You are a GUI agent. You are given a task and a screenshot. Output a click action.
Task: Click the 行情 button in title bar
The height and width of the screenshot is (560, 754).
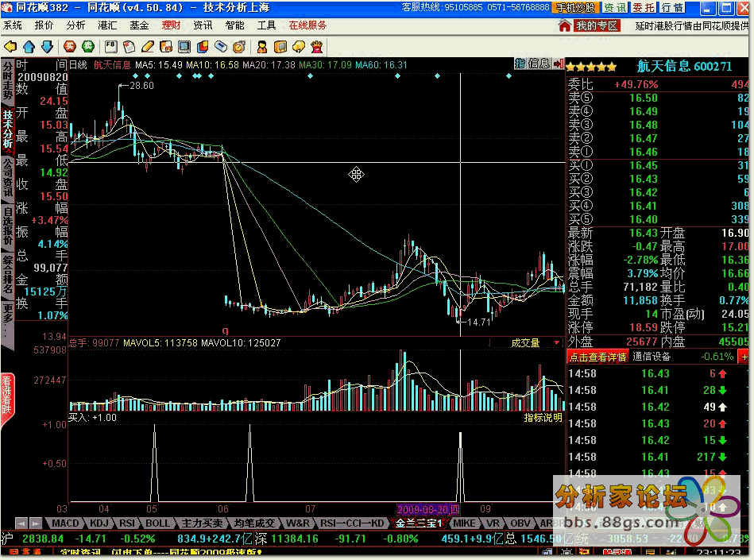point(673,8)
